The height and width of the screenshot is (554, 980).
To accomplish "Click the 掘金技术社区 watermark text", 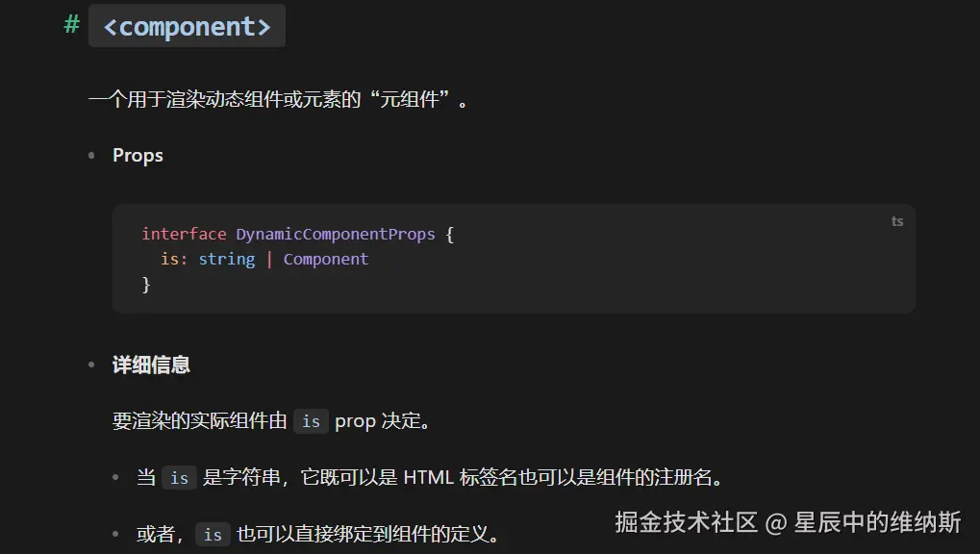I will pyautogui.click(x=687, y=522).
